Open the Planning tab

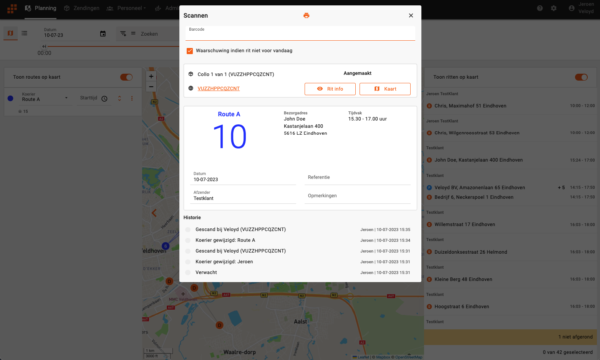click(x=41, y=8)
